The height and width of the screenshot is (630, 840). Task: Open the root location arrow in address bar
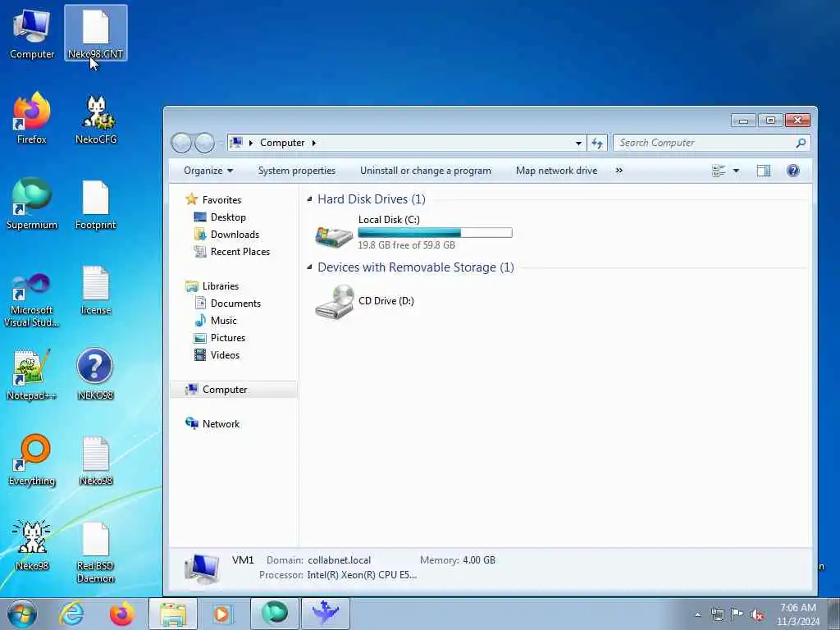coord(250,143)
